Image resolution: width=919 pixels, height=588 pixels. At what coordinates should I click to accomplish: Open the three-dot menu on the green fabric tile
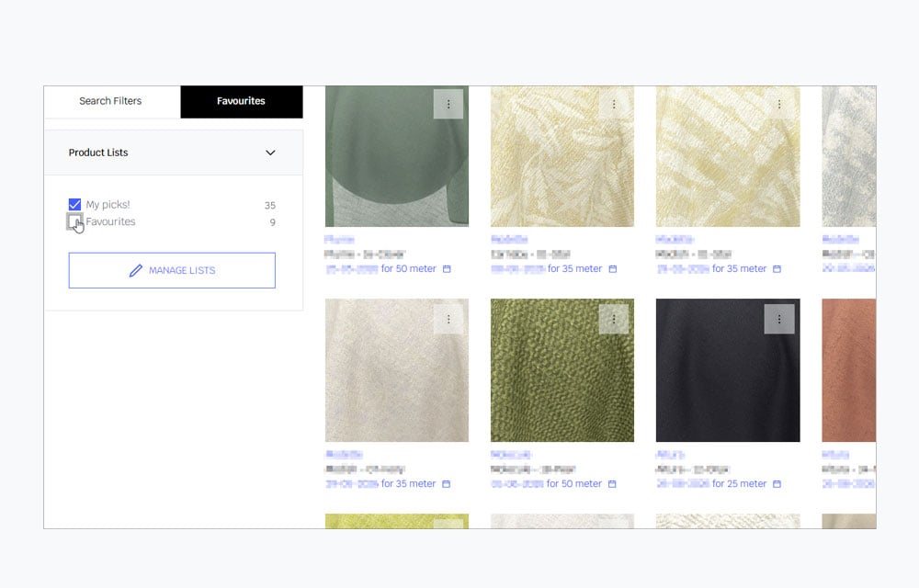tap(448, 104)
